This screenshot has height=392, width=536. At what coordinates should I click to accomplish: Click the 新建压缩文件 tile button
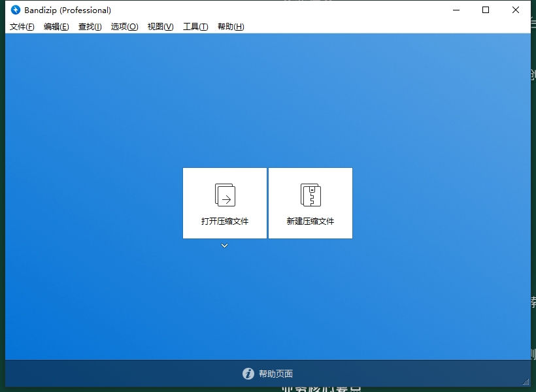[310, 203]
